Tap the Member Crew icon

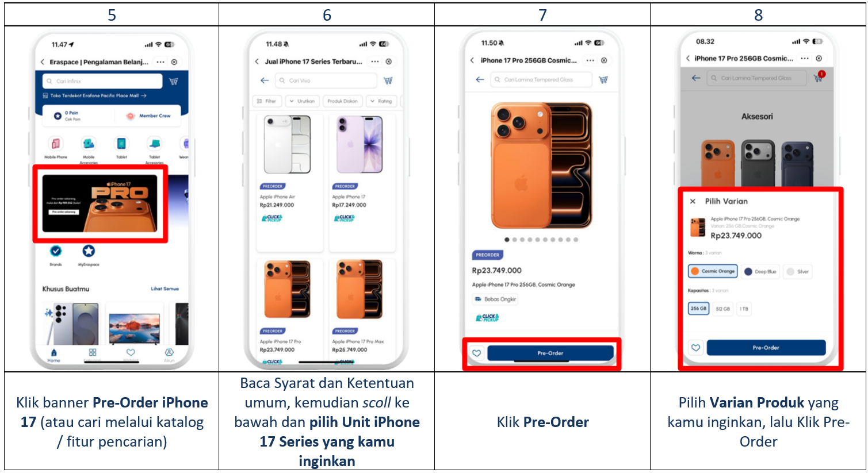tap(131, 116)
